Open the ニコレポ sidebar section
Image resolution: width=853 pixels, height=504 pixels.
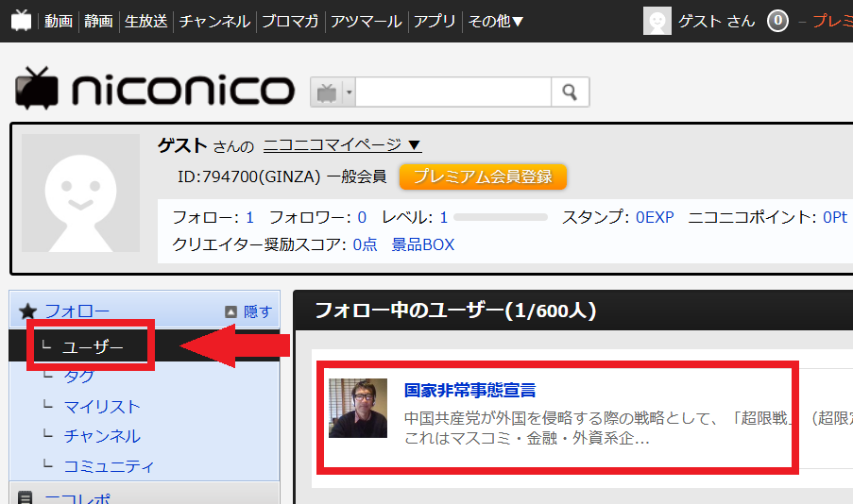click(x=77, y=498)
